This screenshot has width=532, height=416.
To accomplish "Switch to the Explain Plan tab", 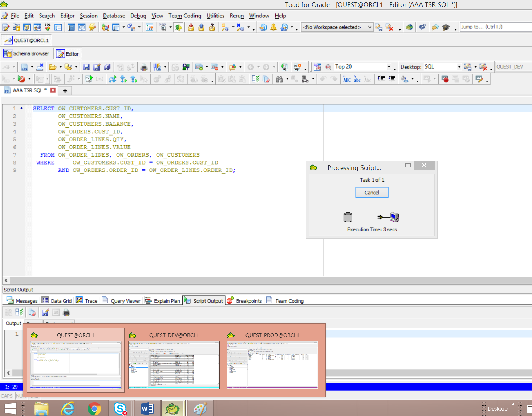I will pos(162,301).
